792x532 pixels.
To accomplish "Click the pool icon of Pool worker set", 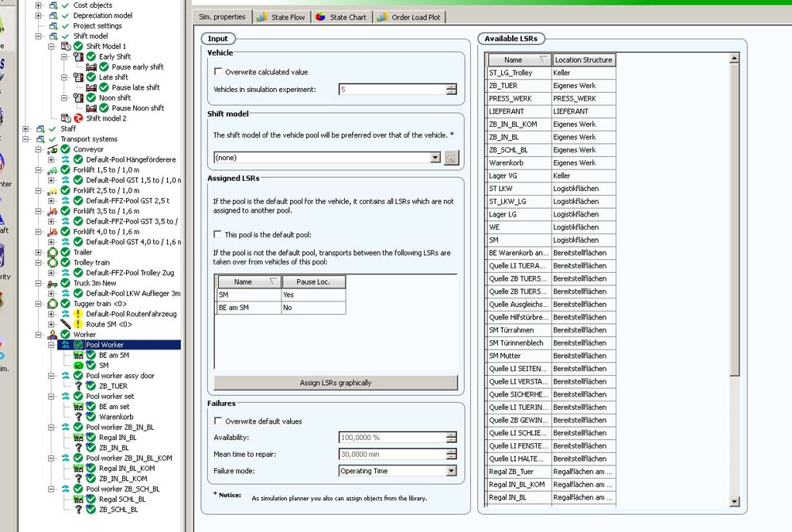I will click(66, 396).
